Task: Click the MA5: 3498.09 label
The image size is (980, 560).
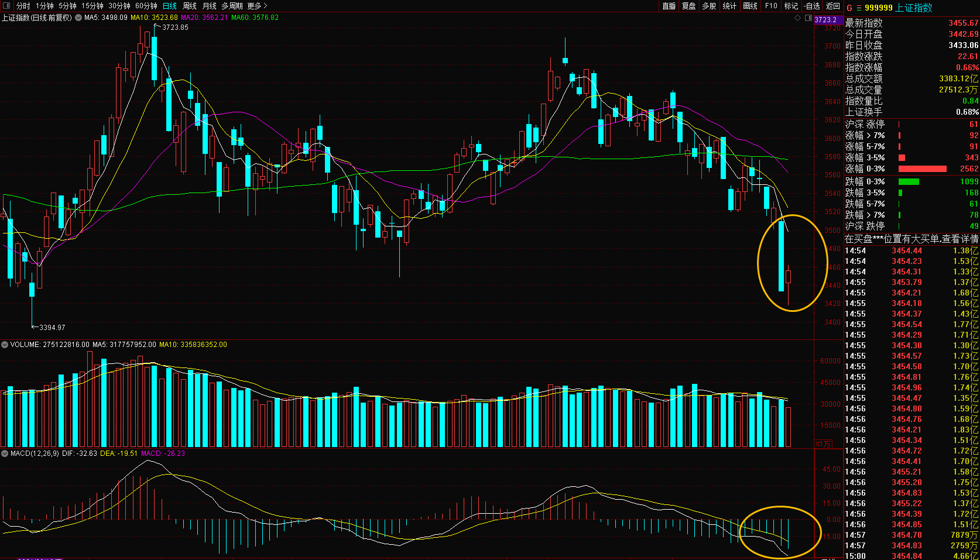Action: coord(105,18)
